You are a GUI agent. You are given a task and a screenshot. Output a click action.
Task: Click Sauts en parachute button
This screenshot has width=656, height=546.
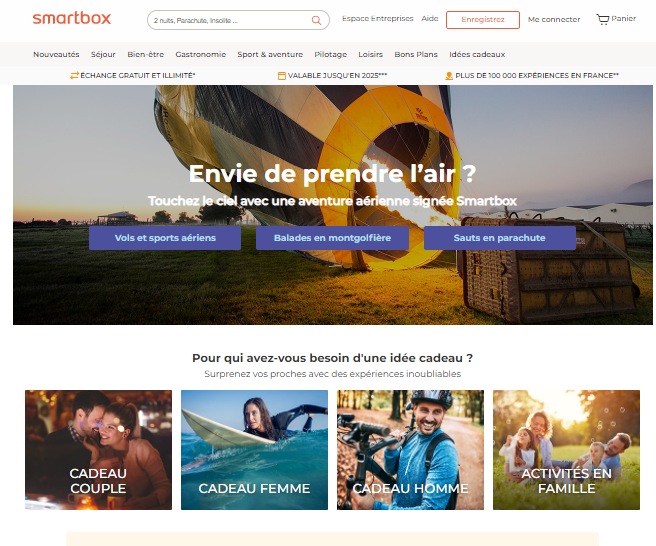pos(500,238)
